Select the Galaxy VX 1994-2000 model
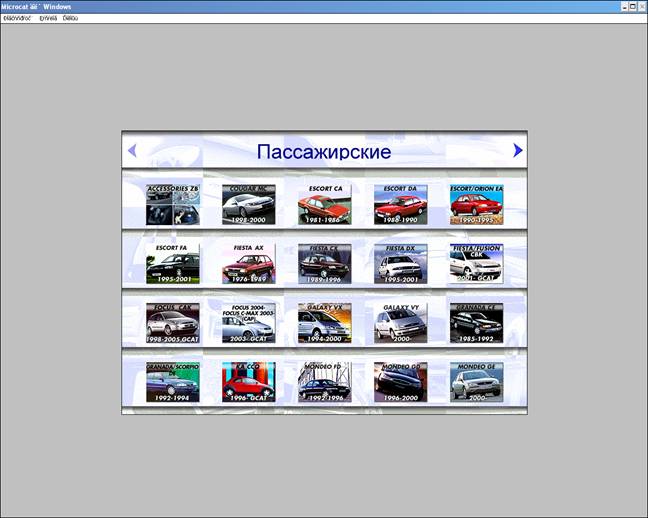This screenshot has width=648, height=518. pos(324,323)
